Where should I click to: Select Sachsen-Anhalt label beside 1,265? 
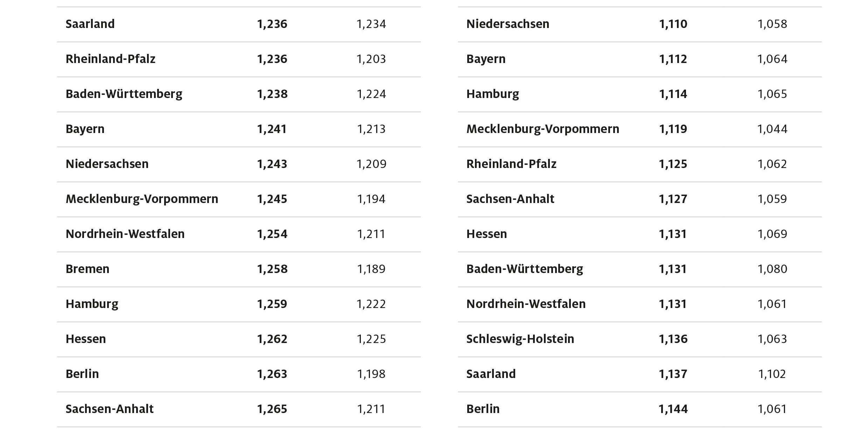click(110, 409)
